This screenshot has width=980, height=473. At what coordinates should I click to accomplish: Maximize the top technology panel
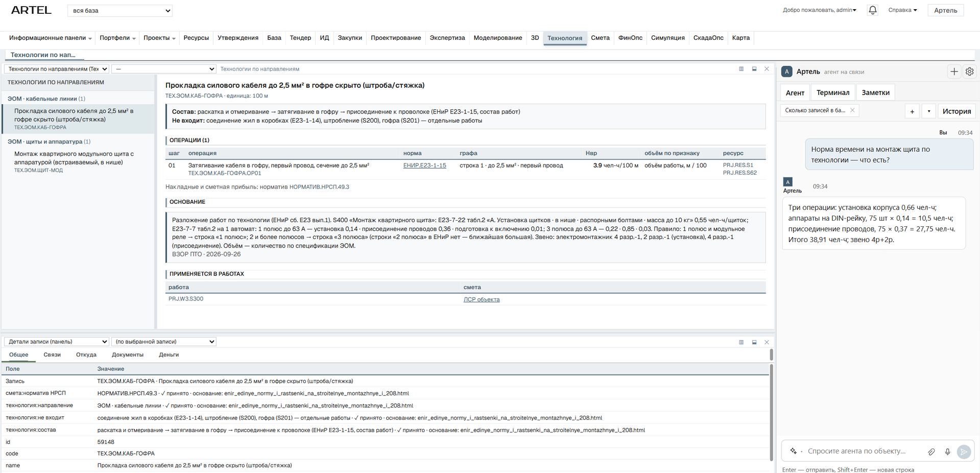(754, 69)
